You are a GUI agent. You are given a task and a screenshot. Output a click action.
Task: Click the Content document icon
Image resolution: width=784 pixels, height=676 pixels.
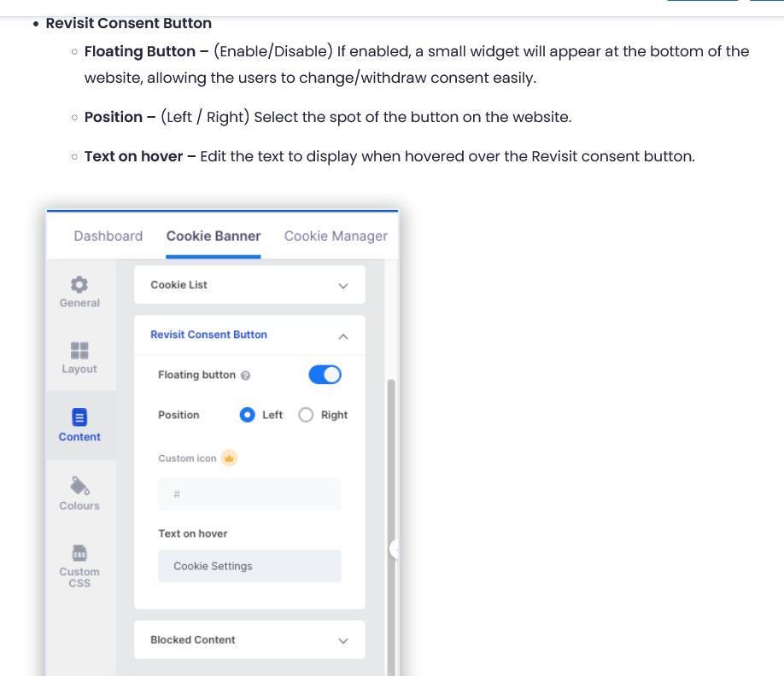click(x=79, y=417)
